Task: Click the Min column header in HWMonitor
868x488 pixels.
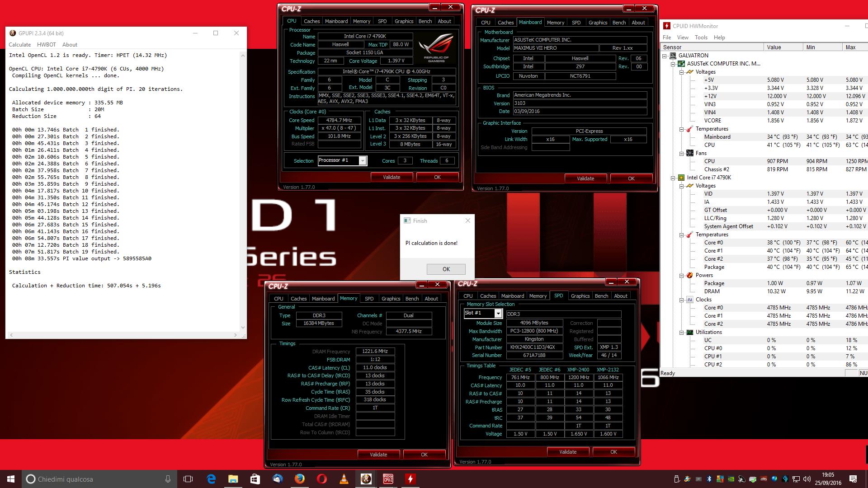Action: pos(822,47)
